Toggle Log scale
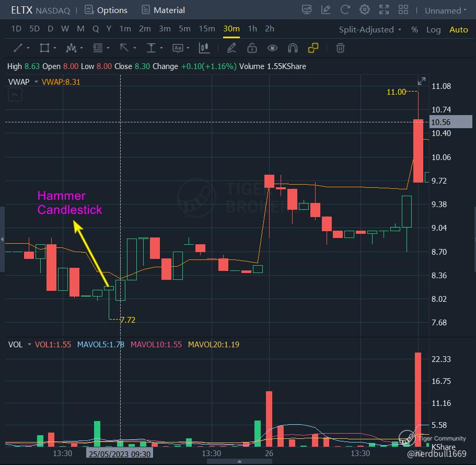Screen dimensions: 476x465 (x=433, y=30)
